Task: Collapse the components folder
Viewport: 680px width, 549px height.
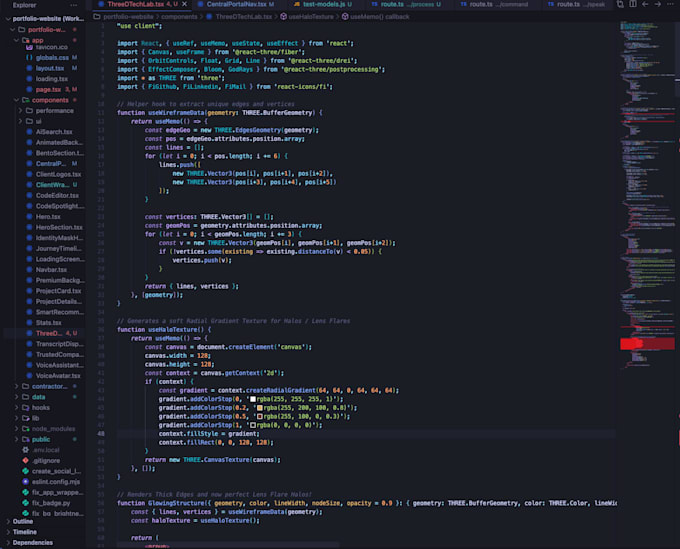Action: (16, 100)
